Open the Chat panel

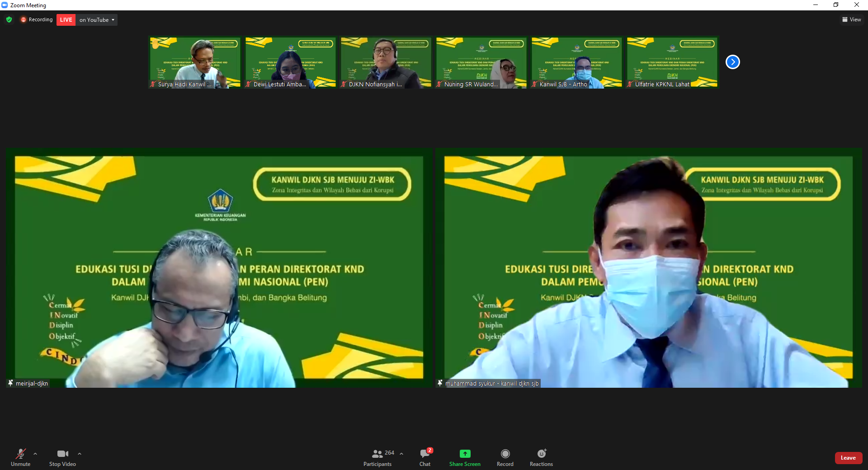[425, 454]
